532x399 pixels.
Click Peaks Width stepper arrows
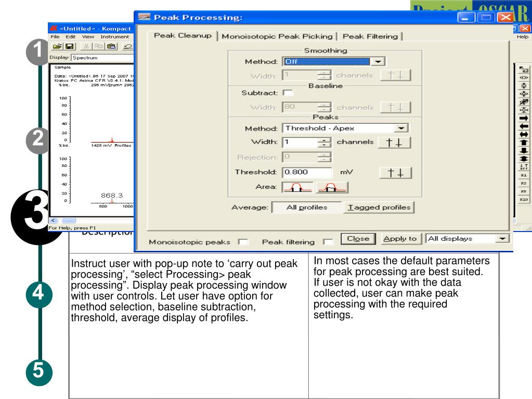pos(325,142)
